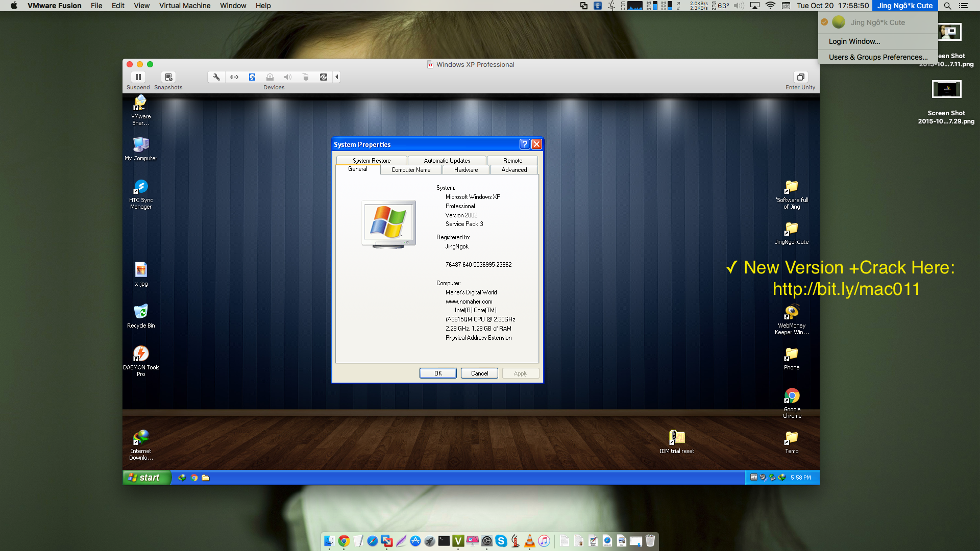Select Google Chrome shortcut on XP desktop
980x551 pixels.
click(x=792, y=403)
